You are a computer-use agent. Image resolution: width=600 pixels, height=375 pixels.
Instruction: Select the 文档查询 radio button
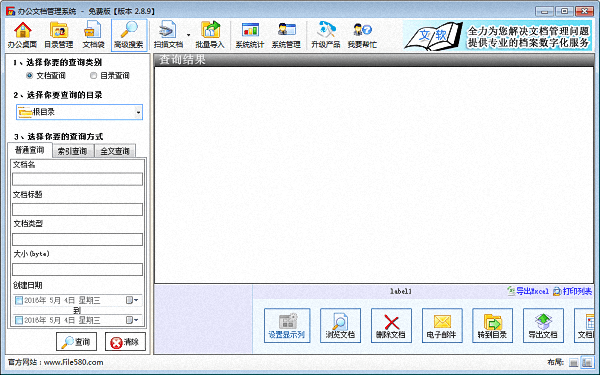tap(29, 76)
